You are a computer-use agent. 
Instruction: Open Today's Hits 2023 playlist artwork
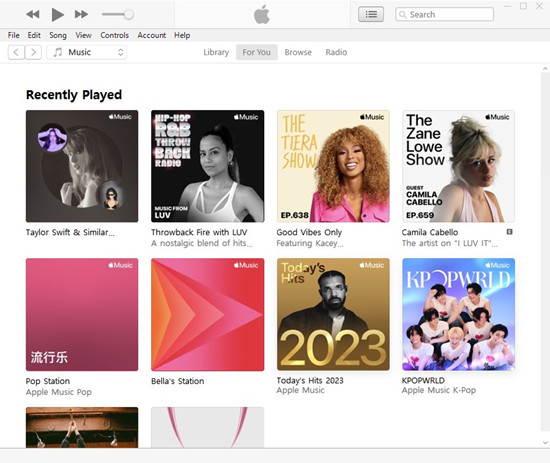coord(333,315)
